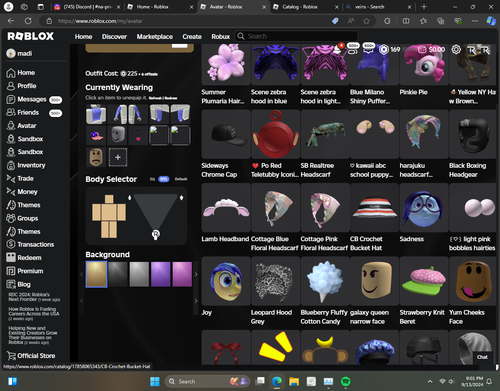Open the Marketplace nav item
500x391 pixels.
click(x=155, y=36)
